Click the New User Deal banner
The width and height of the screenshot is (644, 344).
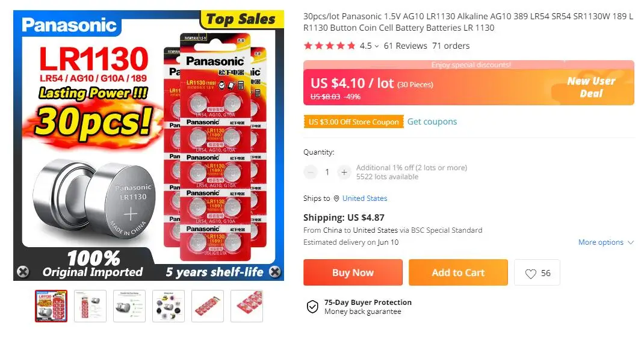tap(591, 88)
